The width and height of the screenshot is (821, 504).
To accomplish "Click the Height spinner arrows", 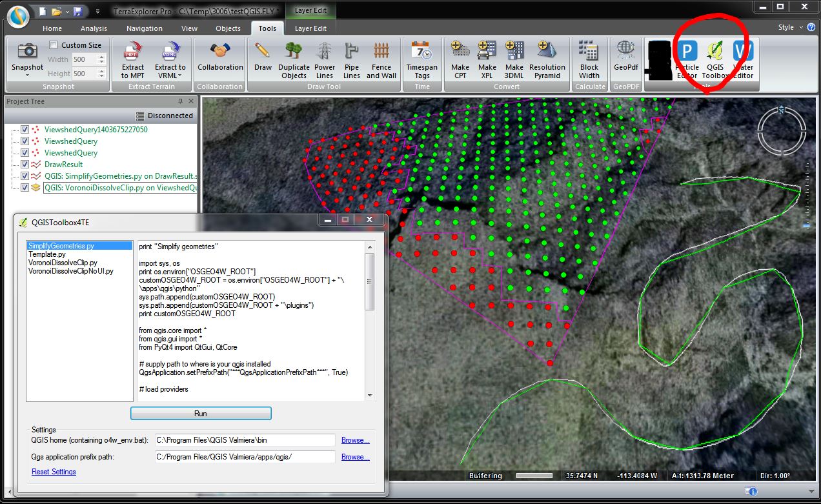I will click(x=101, y=74).
